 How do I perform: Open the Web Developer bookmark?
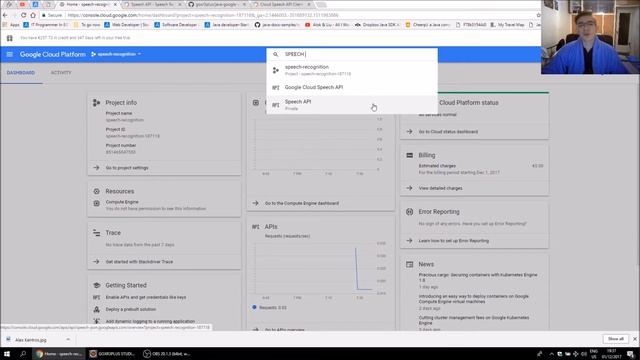(127, 25)
